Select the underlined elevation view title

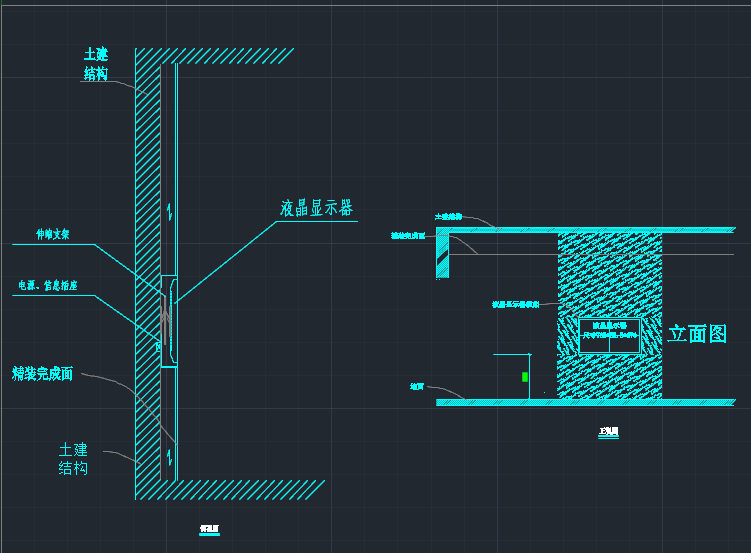click(608, 433)
